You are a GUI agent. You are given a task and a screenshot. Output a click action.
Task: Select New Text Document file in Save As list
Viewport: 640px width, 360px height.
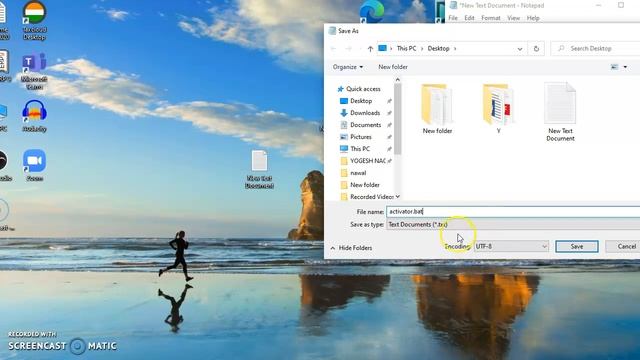pos(560,112)
